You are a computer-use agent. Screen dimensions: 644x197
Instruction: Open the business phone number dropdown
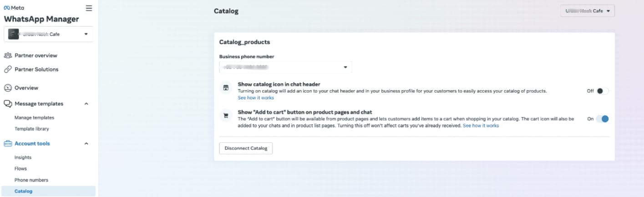tap(285, 67)
